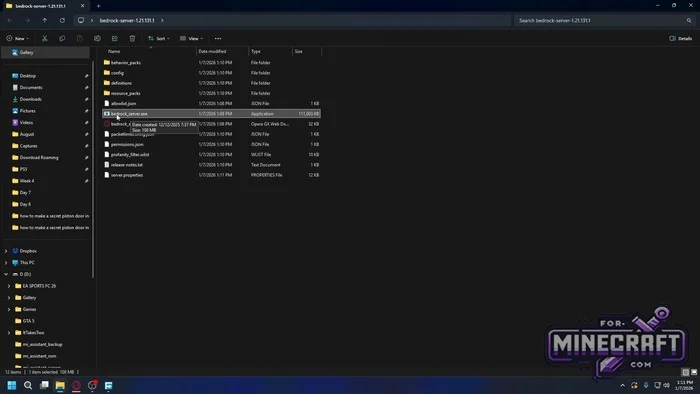Click the search magnifier icon in search box
700x394 pixels.
(689, 21)
